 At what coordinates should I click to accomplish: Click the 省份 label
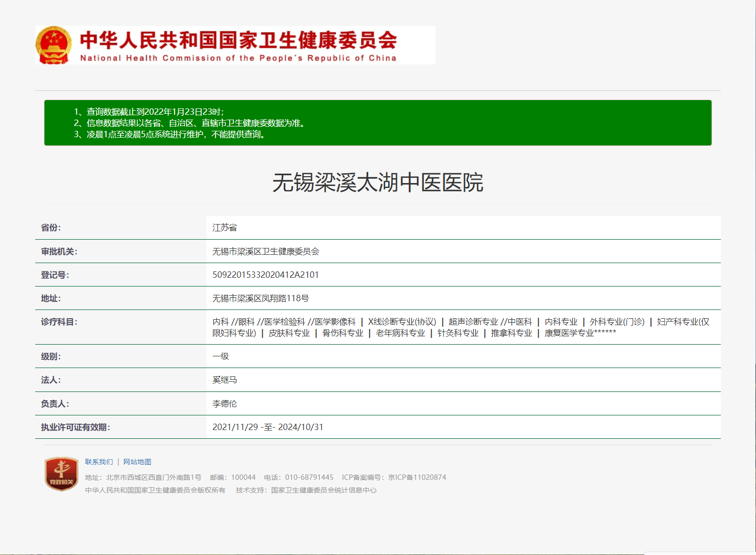(x=51, y=227)
